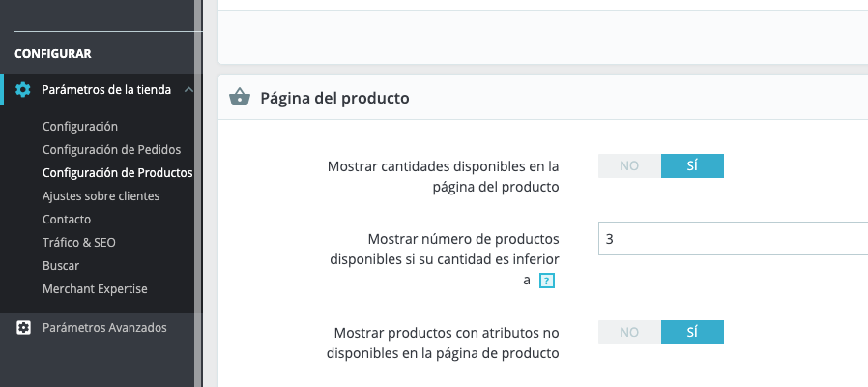The width and height of the screenshot is (868, 387).
Task: Set Mostrar cantidades disponibles to NO
Action: coord(629,165)
